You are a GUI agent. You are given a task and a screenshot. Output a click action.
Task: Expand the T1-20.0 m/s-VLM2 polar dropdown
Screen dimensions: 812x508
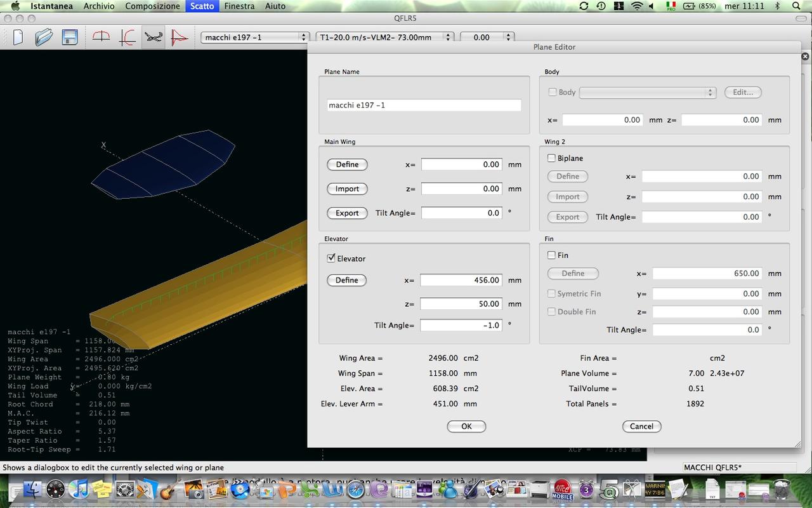pos(385,37)
